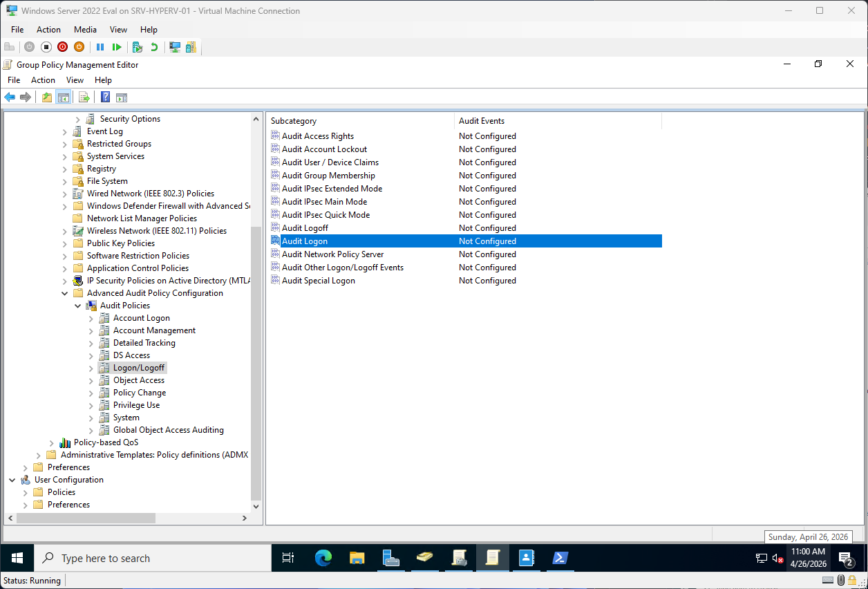
Task: Click the Turn Off (stop) VM toolbar icon
Action: [46, 47]
